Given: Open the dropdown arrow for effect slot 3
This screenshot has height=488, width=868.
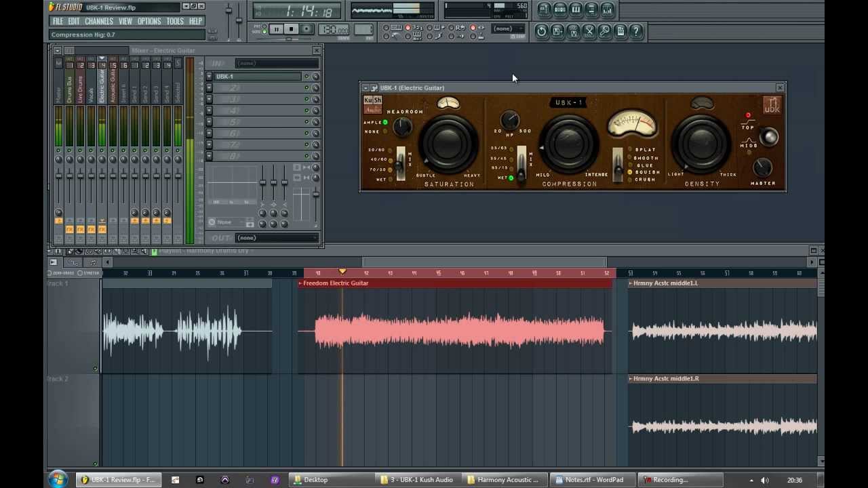Looking at the screenshot, I should (210, 100).
